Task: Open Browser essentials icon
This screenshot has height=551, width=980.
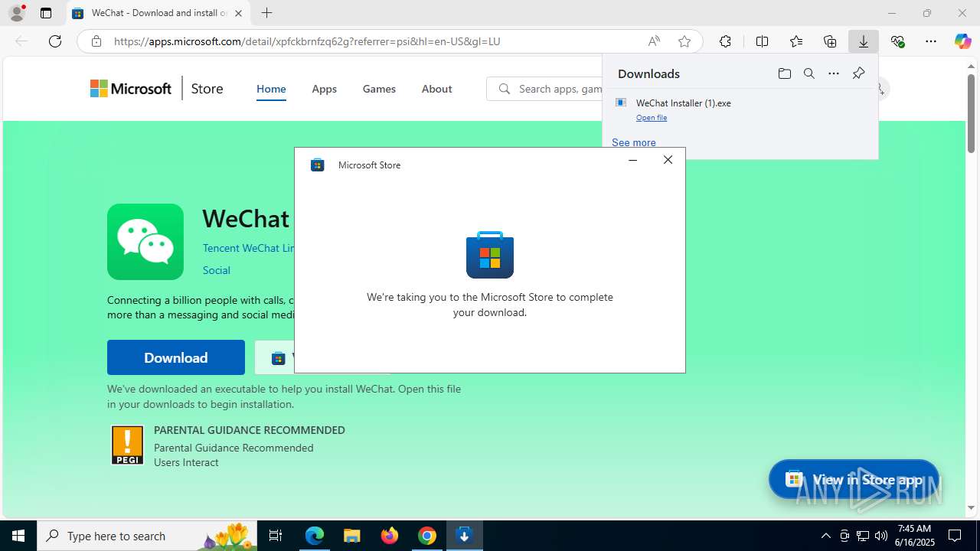Action: (897, 41)
